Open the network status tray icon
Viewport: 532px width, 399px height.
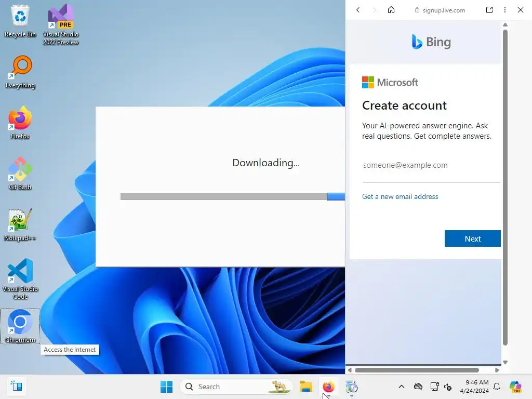tap(434, 387)
